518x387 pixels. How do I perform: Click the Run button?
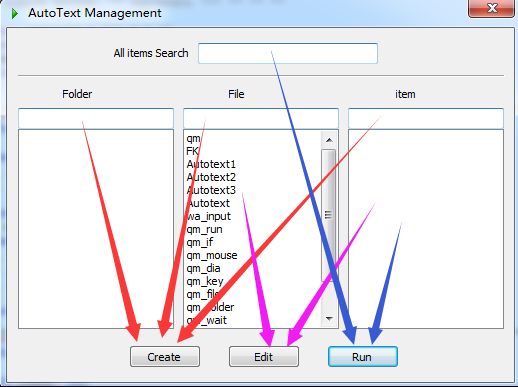pos(363,357)
